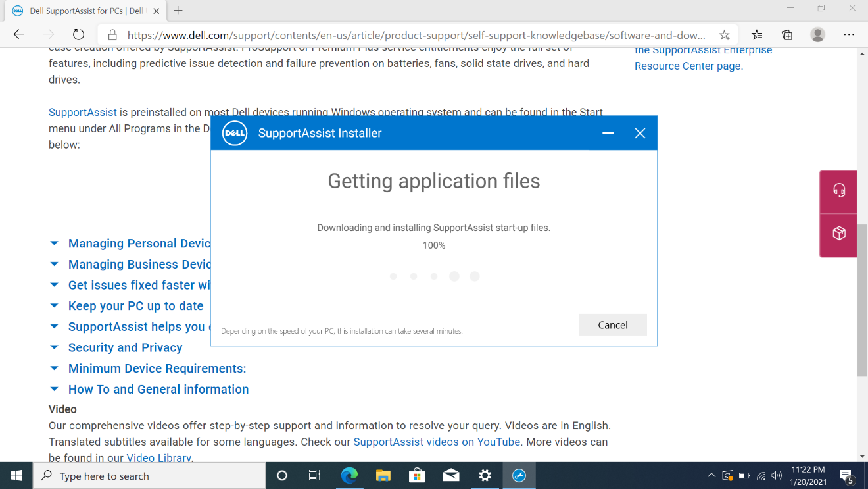868x489 pixels.
Task: Click SupportAssist installer taskbar icon
Action: pyautogui.click(x=519, y=475)
